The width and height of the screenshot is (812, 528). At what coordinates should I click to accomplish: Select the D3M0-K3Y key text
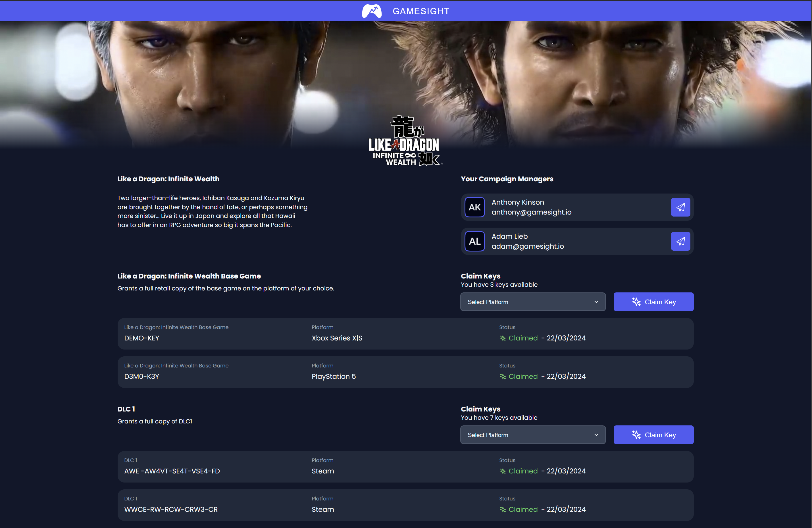click(141, 376)
